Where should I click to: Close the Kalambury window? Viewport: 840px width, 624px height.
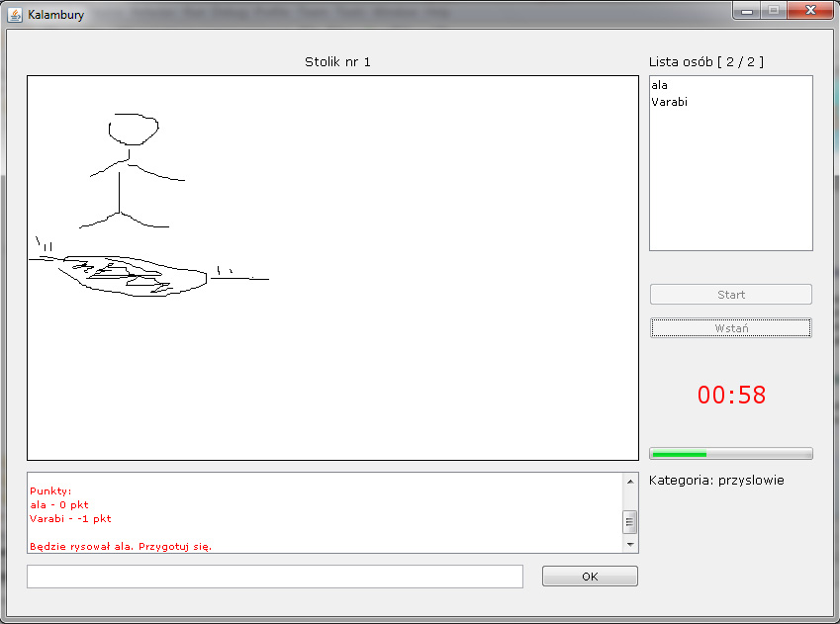point(811,10)
